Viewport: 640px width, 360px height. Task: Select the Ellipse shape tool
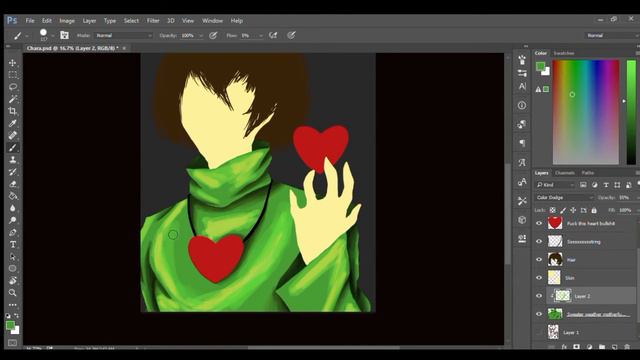[13, 269]
